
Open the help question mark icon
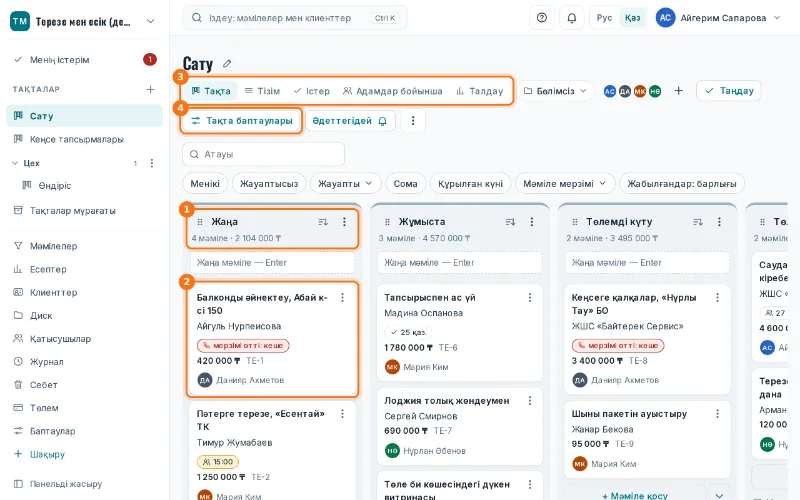542,18
